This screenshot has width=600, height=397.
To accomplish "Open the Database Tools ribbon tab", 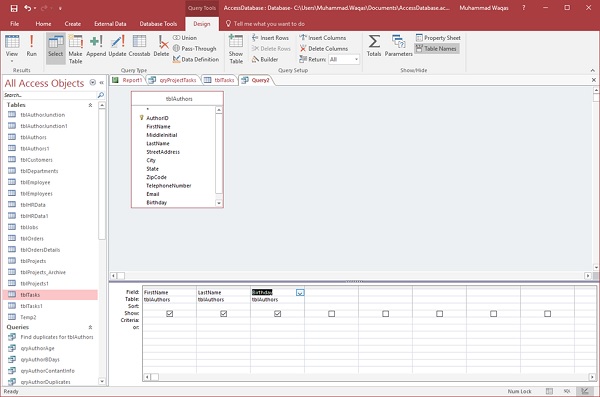I will tap(158, 24).
